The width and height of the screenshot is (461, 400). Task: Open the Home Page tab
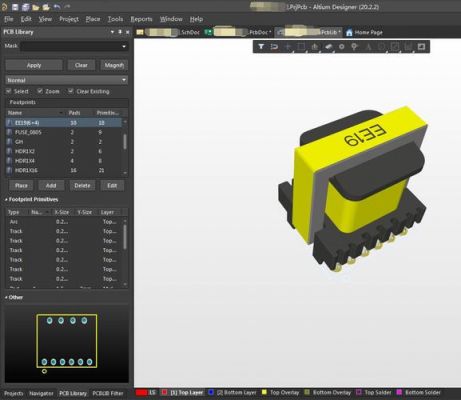364,32
